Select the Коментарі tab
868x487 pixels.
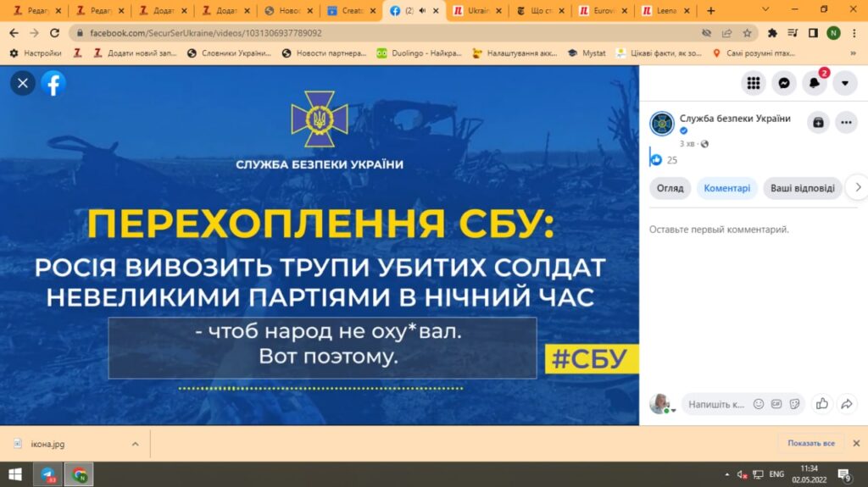[x=727, y=188]
